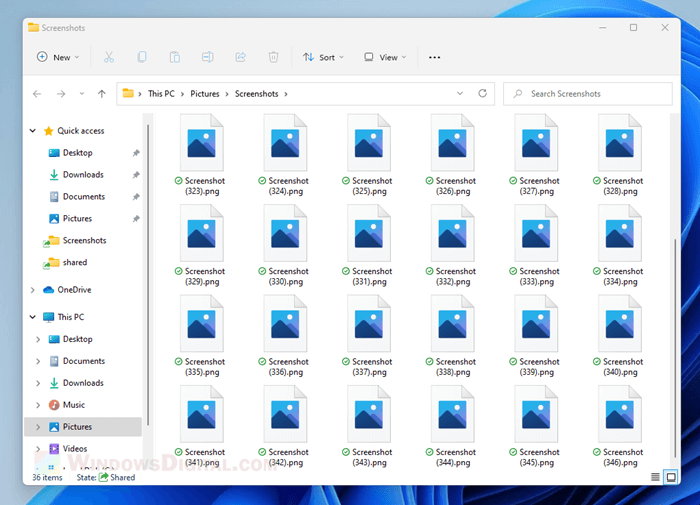Screen dimensions: 700x505
Task: Open the View dropdown menu
Action: pyautogui.click(x=385, y=57)
